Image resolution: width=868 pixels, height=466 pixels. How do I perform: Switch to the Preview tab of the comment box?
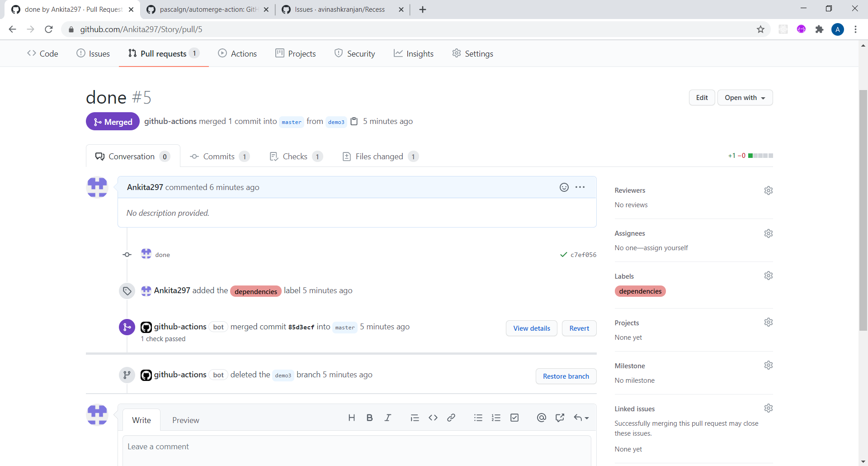pos(185,420)
